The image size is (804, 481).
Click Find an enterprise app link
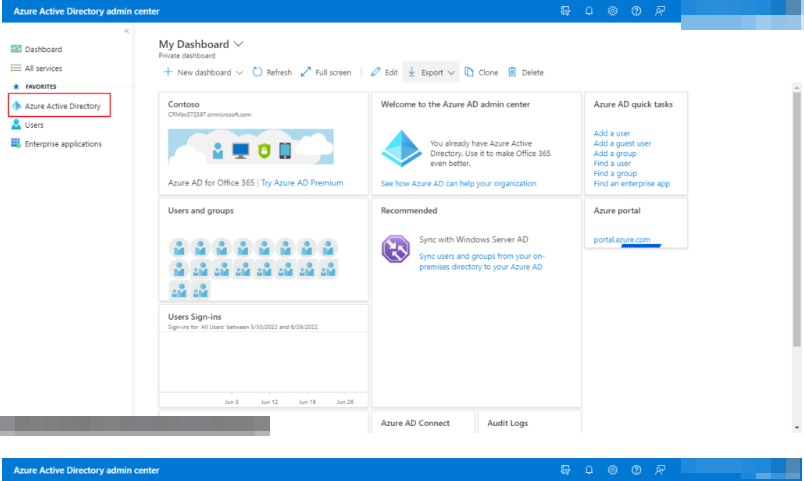coord(632,184)
